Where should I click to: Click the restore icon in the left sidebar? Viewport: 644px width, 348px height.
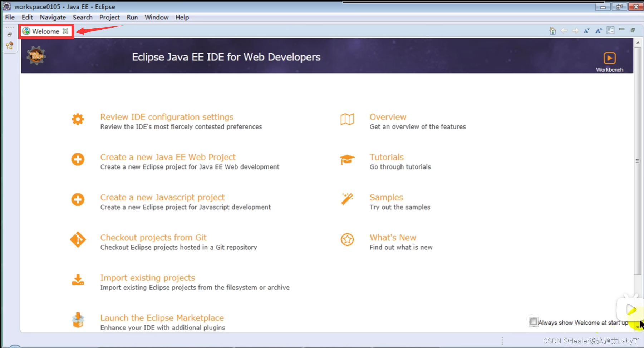[x=10, y=35]
